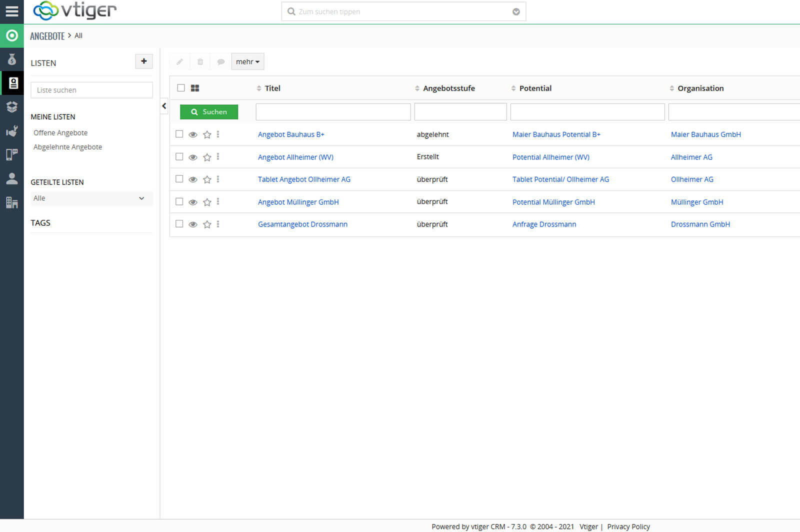Viewport: 800px width, 532px height.
Task: Open the hamburger main menu
Action: (11, 11)
